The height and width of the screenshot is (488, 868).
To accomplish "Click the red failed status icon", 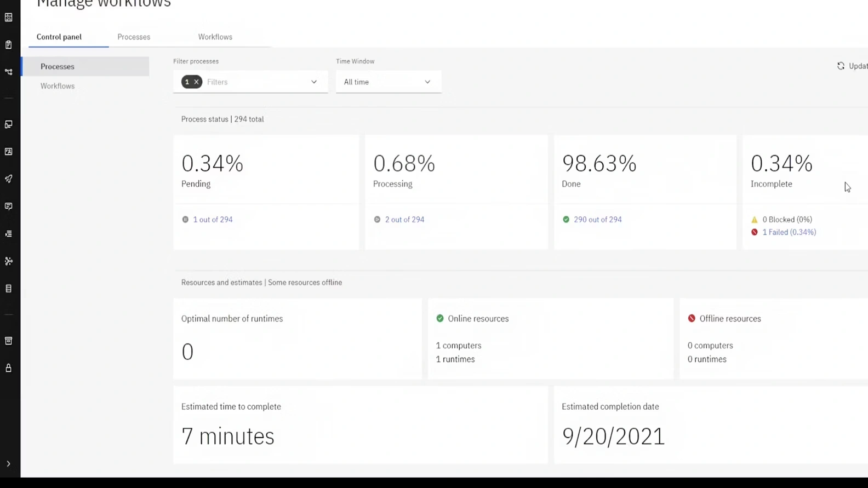I will 755,232.
